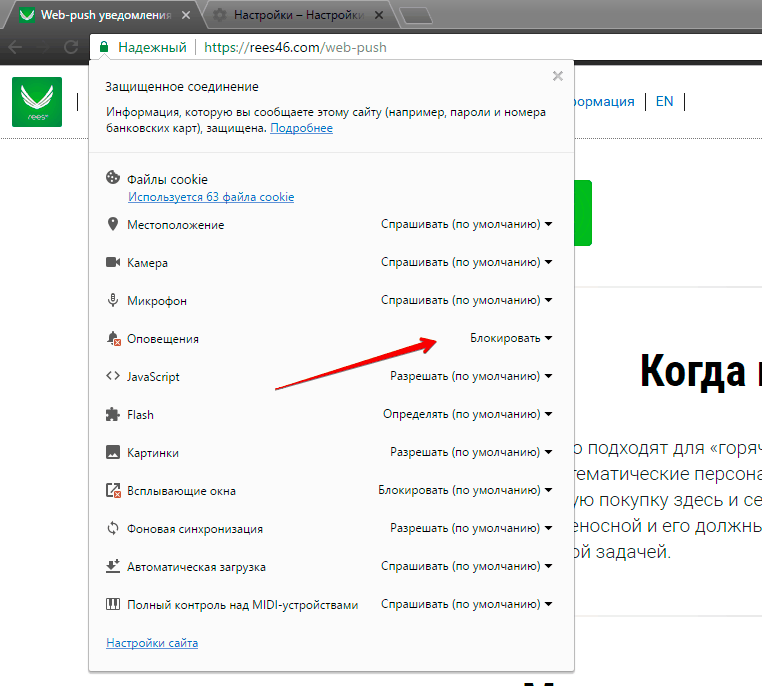Click the sync arrows icon beside Фоновая синхронизация

[113, 528]
